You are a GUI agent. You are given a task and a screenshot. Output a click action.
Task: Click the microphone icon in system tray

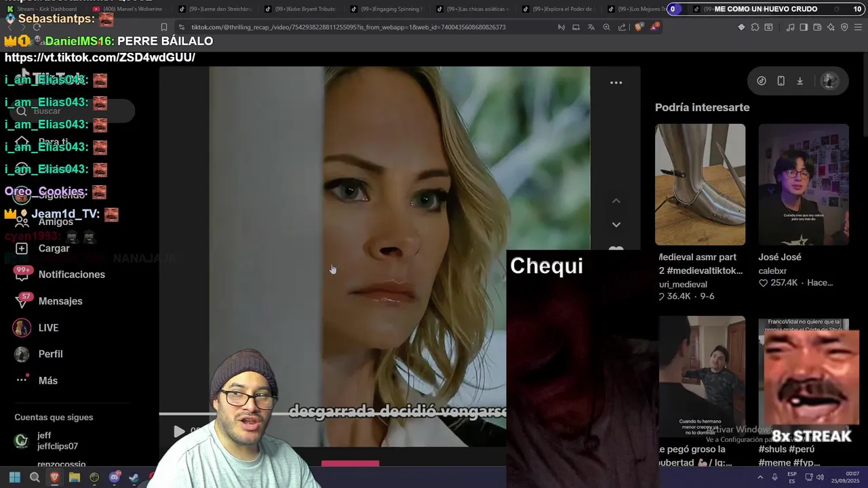coord(774,477)
